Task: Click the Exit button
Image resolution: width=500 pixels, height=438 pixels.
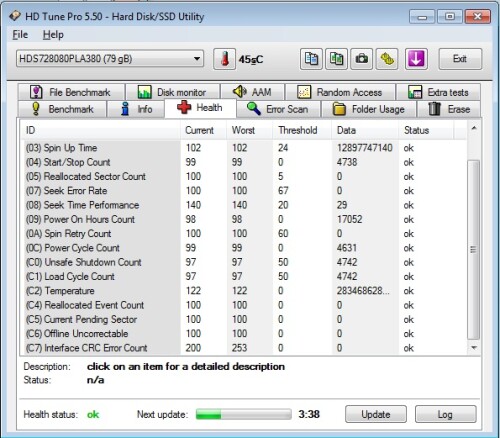Action: 460,59
